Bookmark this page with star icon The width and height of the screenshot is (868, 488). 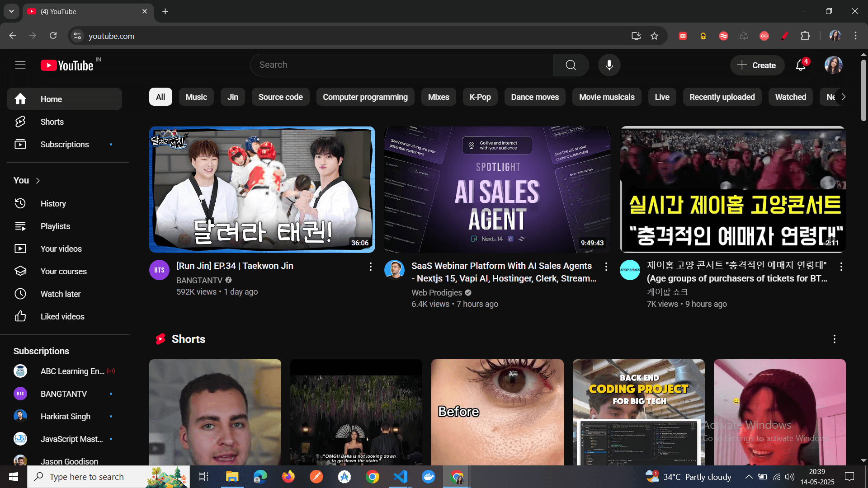coord(654,36)
